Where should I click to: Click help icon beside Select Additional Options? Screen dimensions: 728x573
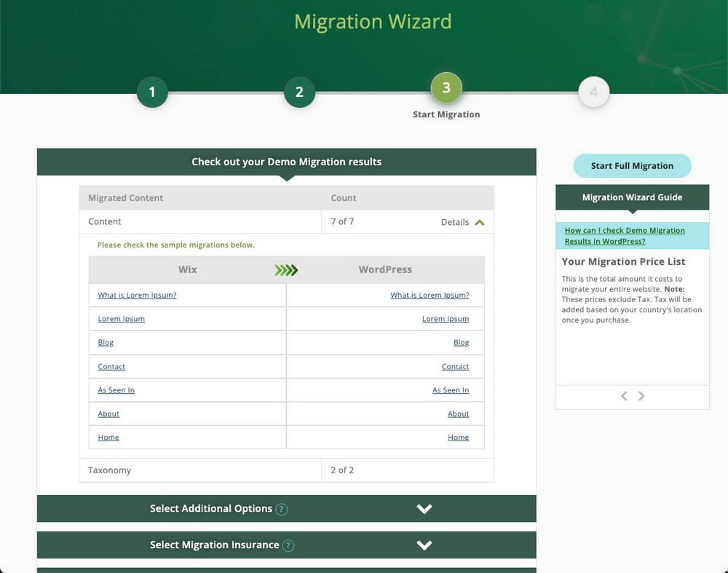281,510
